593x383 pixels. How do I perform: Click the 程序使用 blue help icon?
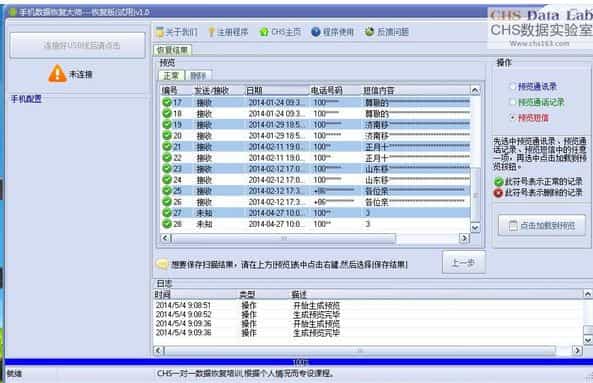tap(315, 32)
